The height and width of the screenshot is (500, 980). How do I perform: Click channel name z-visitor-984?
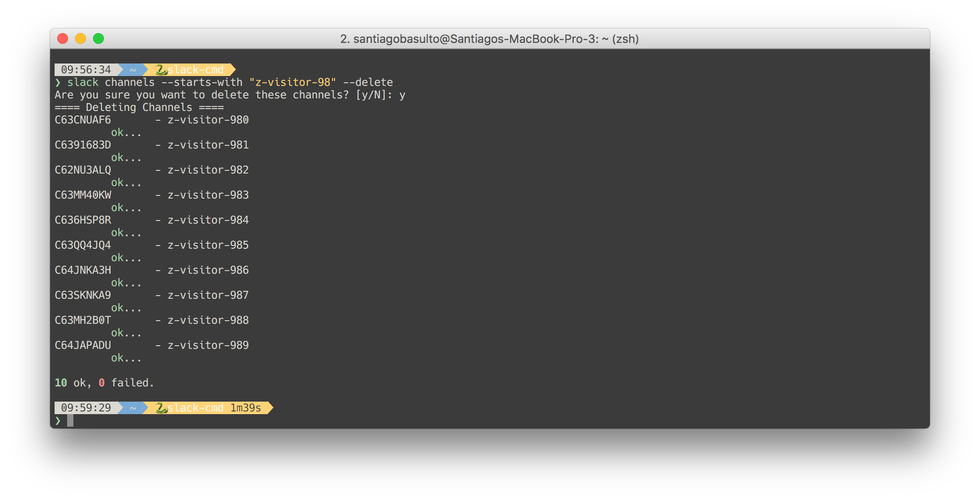tap(208, 220)
